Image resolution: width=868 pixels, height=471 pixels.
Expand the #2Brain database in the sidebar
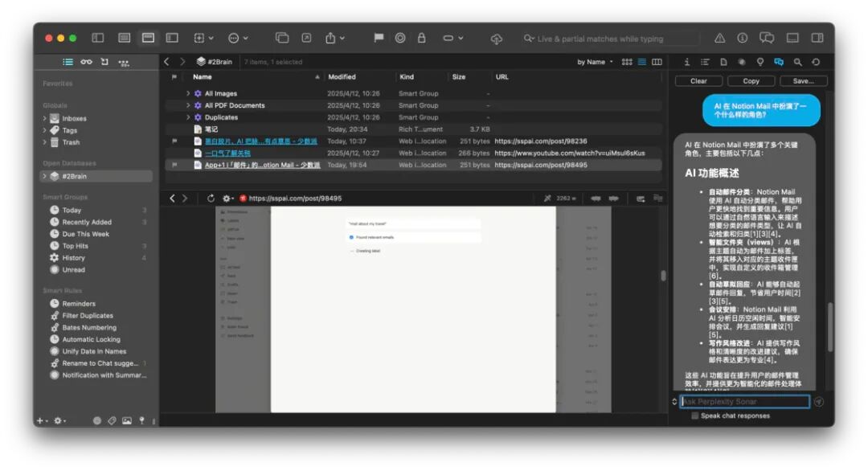click(x=44, y=176)
